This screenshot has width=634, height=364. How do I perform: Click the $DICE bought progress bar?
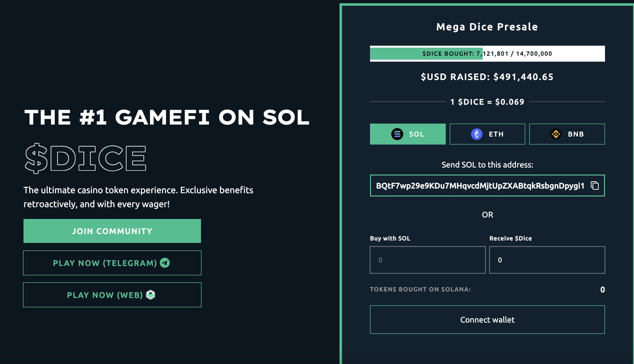(x=487, y=53)
